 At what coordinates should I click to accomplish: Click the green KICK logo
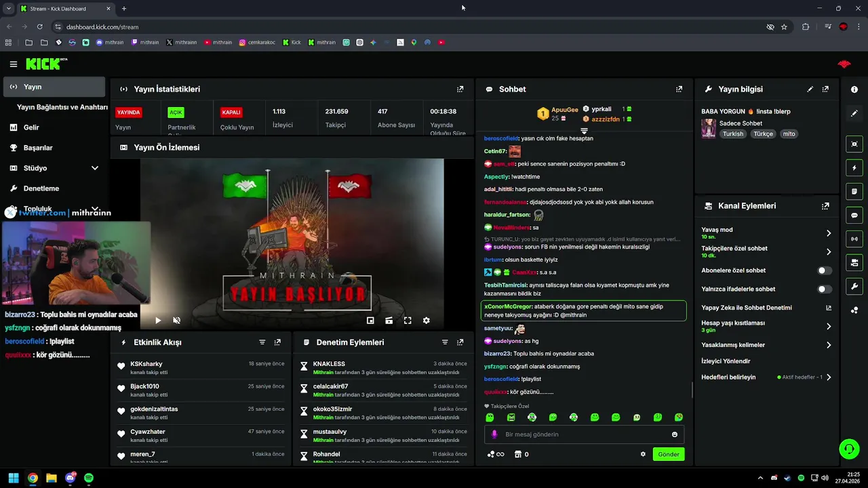point(44,64)
